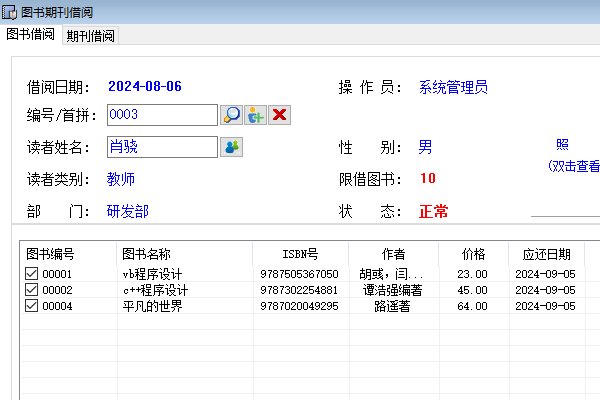Click the price 45.00
Screen dimensions: 600x400
click(472, 290)
